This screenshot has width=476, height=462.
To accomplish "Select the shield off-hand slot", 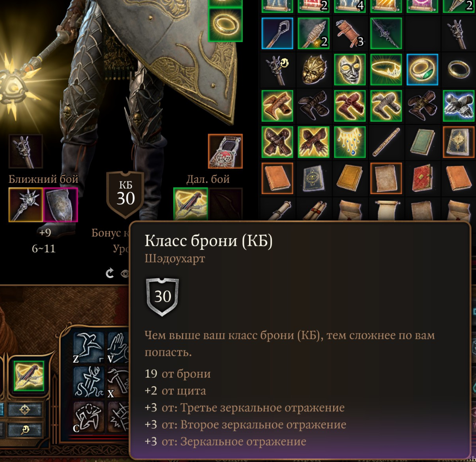I will click(x=60, y=205).
